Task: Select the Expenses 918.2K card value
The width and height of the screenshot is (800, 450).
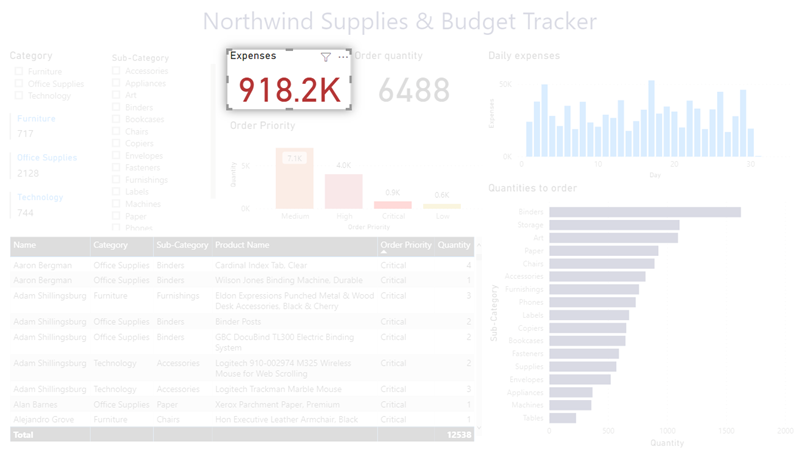Action: point(289,90)
